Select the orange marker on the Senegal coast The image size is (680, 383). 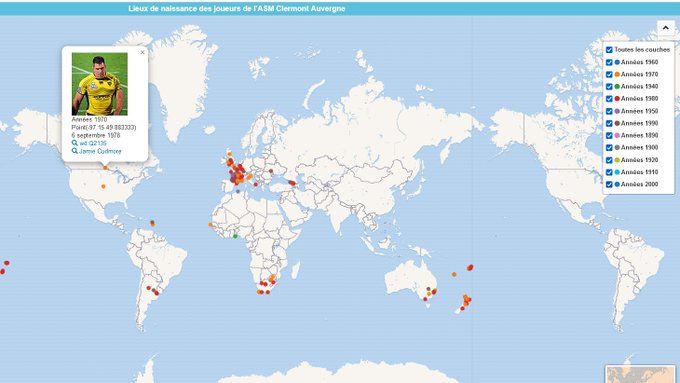(x=210, y=225)
